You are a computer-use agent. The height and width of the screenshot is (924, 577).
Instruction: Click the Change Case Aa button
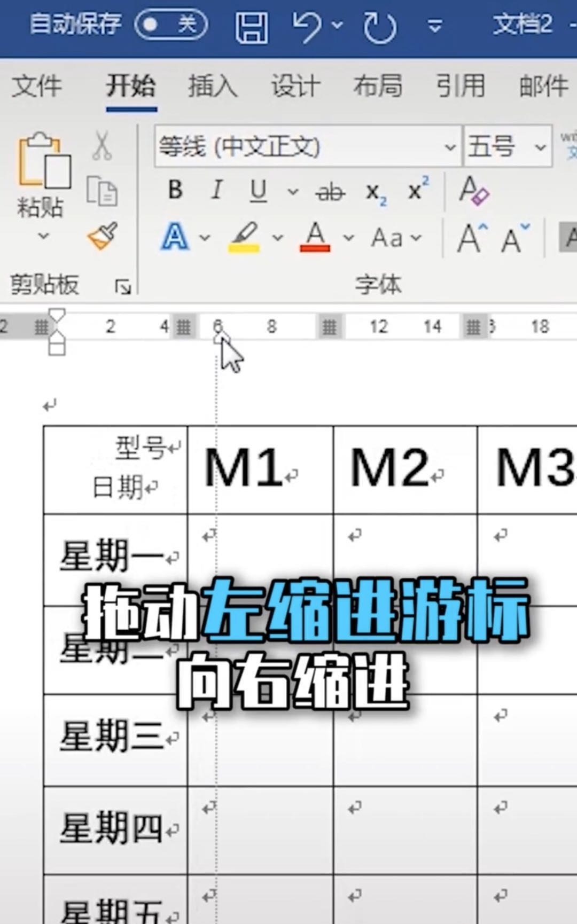[x=396, y=238]
